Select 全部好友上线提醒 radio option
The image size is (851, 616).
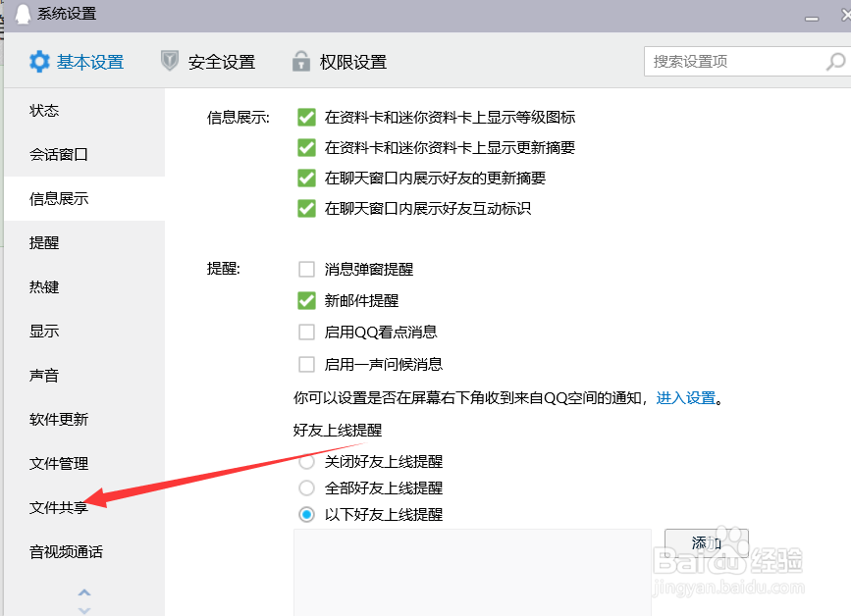coord(305,488)
